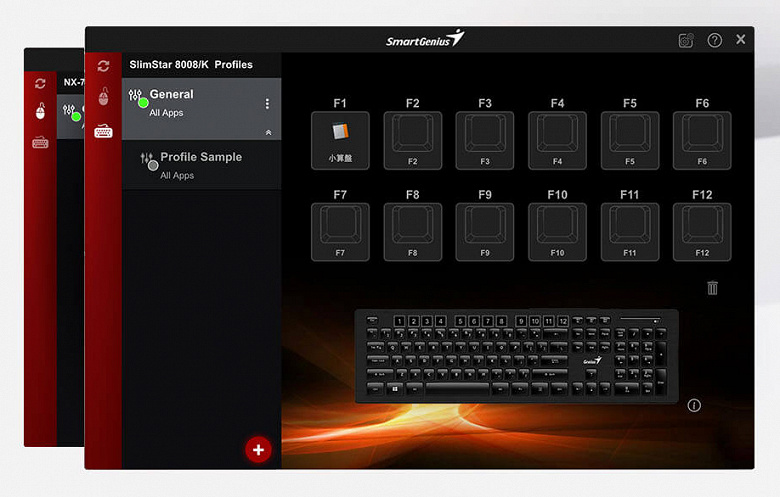
Task: Open the F1 key assignment tile
Action: click(x=340, y=140)
